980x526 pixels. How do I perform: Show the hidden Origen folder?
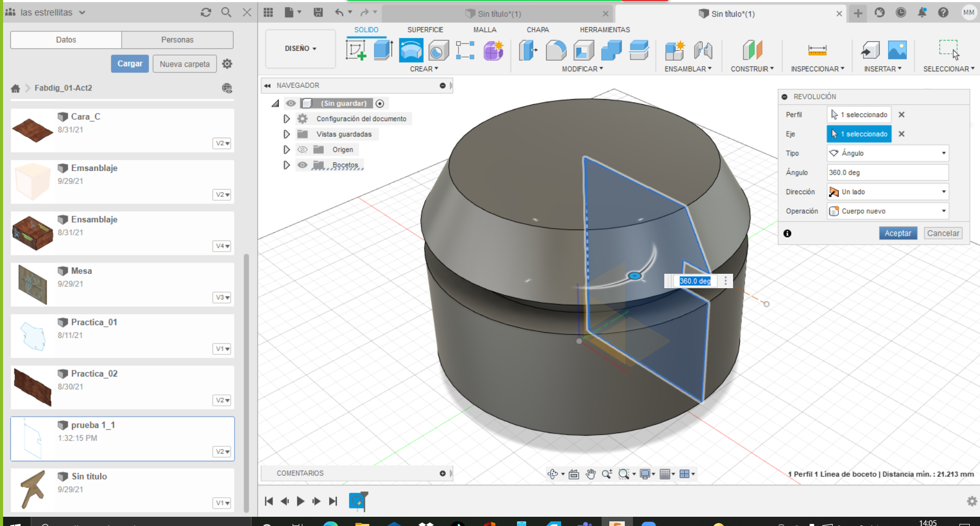point(302,149)
